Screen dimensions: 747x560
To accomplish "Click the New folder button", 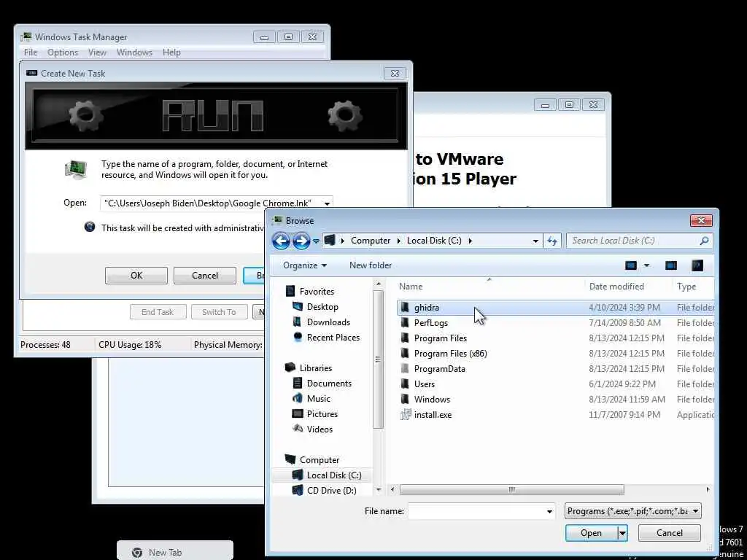I will click(371, 265).
